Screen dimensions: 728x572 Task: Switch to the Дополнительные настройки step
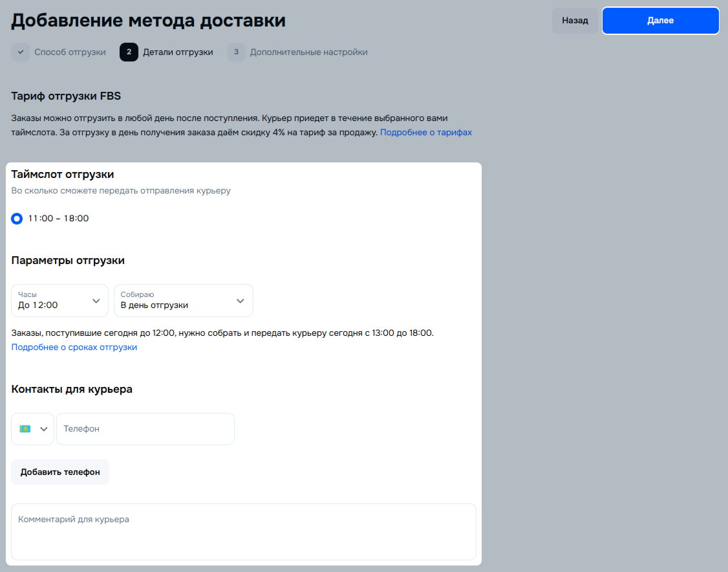(x=308, y=52)
